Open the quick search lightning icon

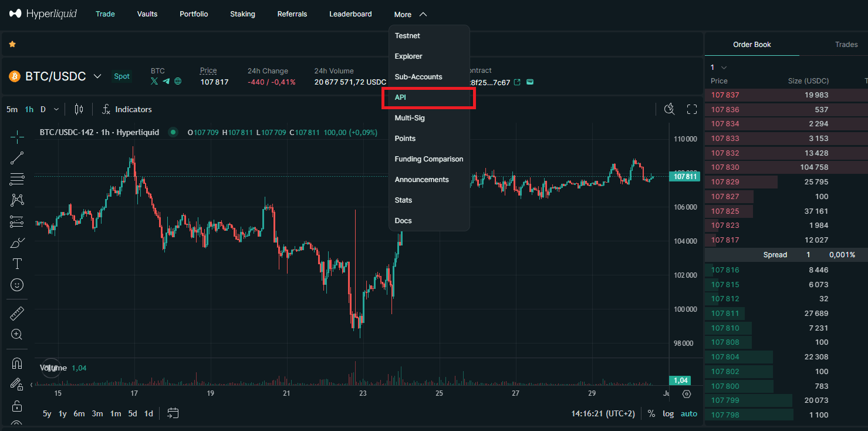670,109
